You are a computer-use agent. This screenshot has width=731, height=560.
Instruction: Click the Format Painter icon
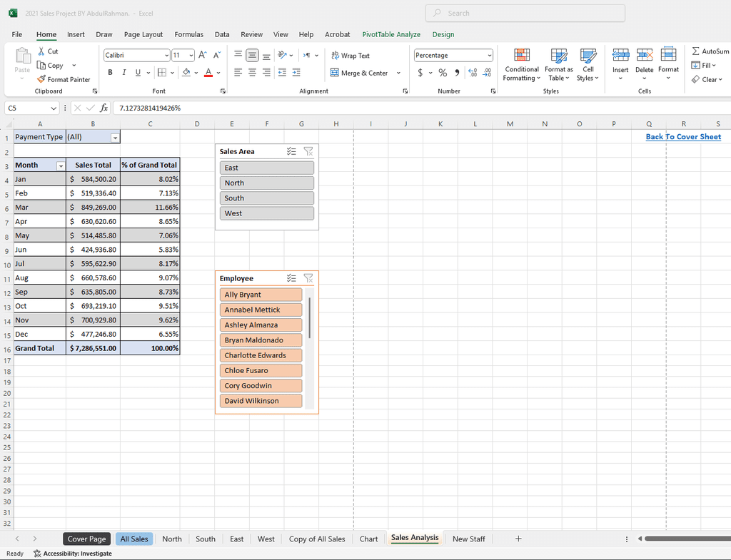click(41, 79)
